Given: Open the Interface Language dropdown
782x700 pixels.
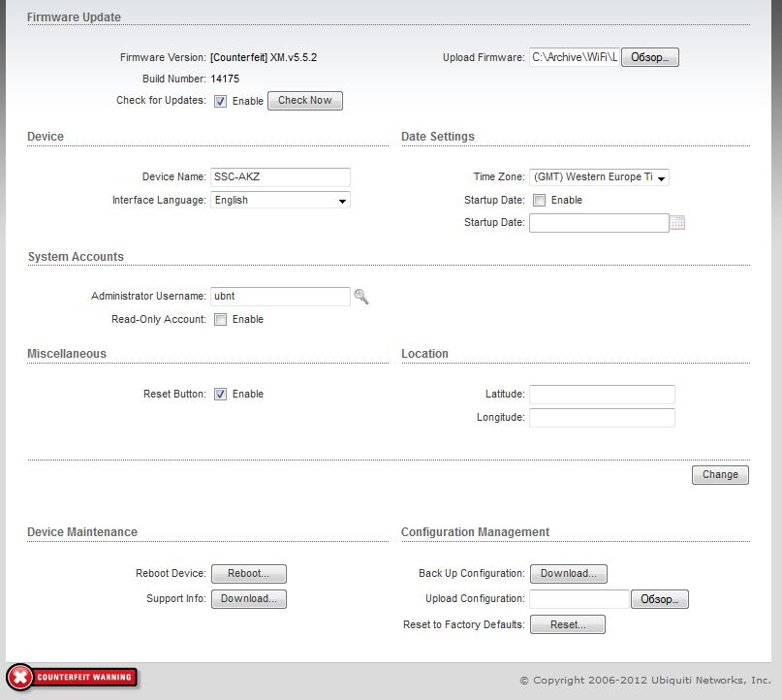Looking at the screenshot, I should pos(280,201).
